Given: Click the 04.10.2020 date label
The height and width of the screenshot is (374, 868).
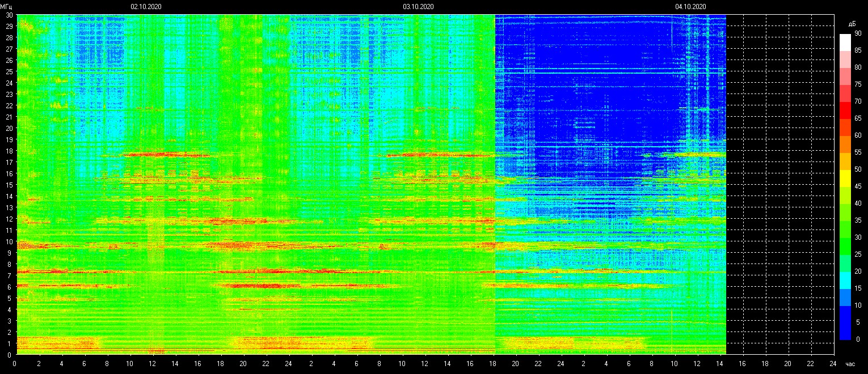Looking at the screenshot, I should [x=690, y=7].
